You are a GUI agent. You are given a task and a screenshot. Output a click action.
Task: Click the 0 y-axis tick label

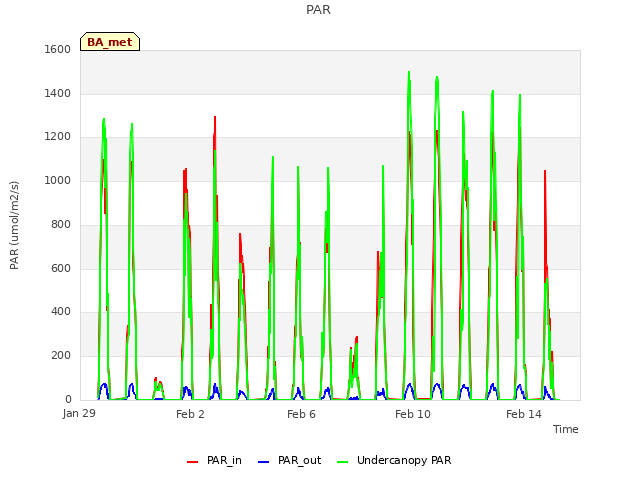pyautogui.click(x=68, y=399)
